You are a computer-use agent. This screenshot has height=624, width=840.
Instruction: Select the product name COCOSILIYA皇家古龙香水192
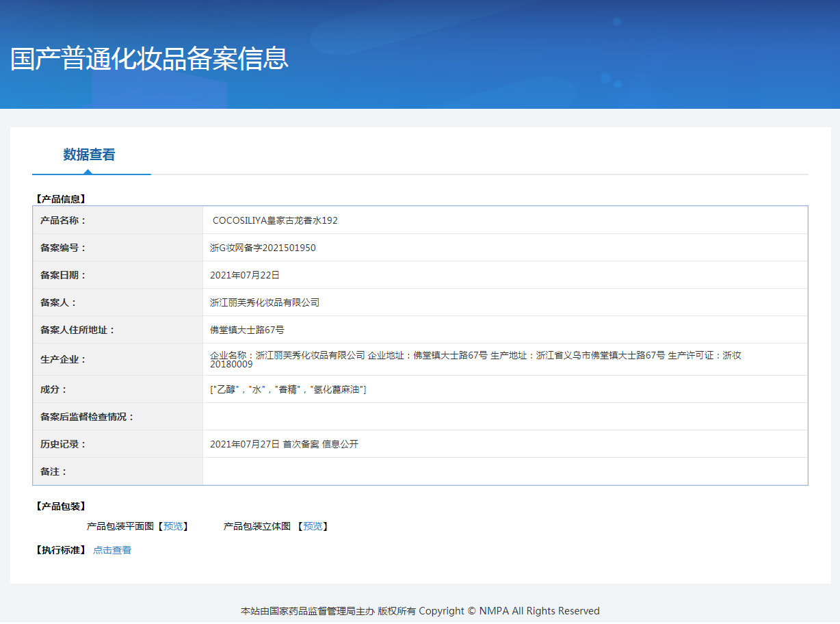275,220
